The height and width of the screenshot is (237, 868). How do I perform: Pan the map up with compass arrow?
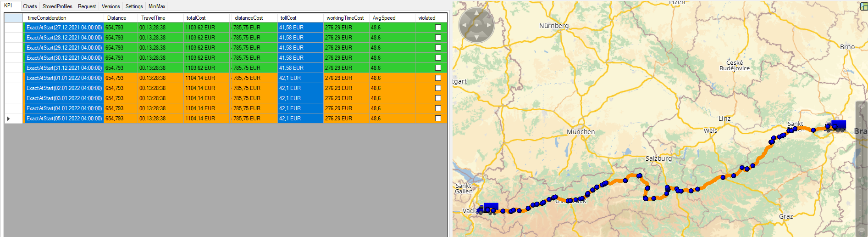pyautogui.click(x=476, y=12)
